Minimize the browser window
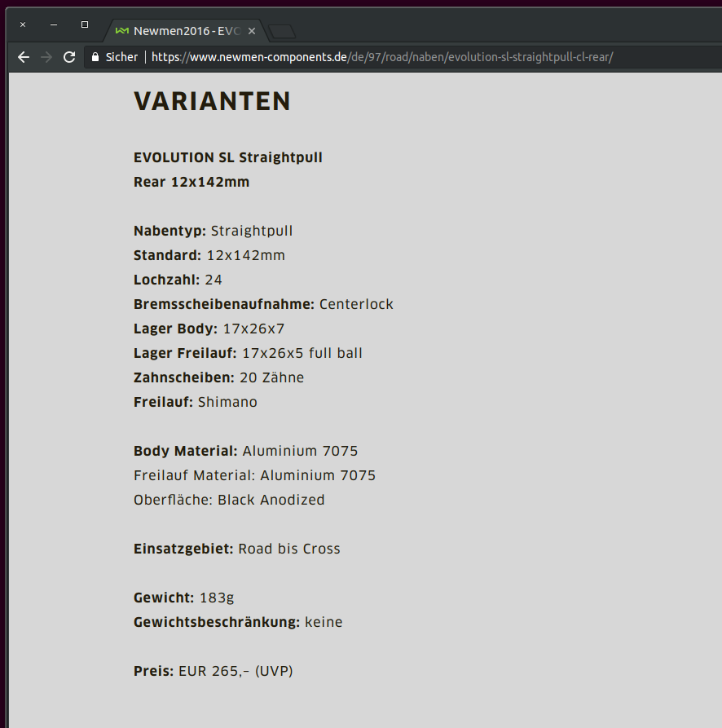Screen dimensions: 722x728 pyautogui.click(x=54, y=24)
